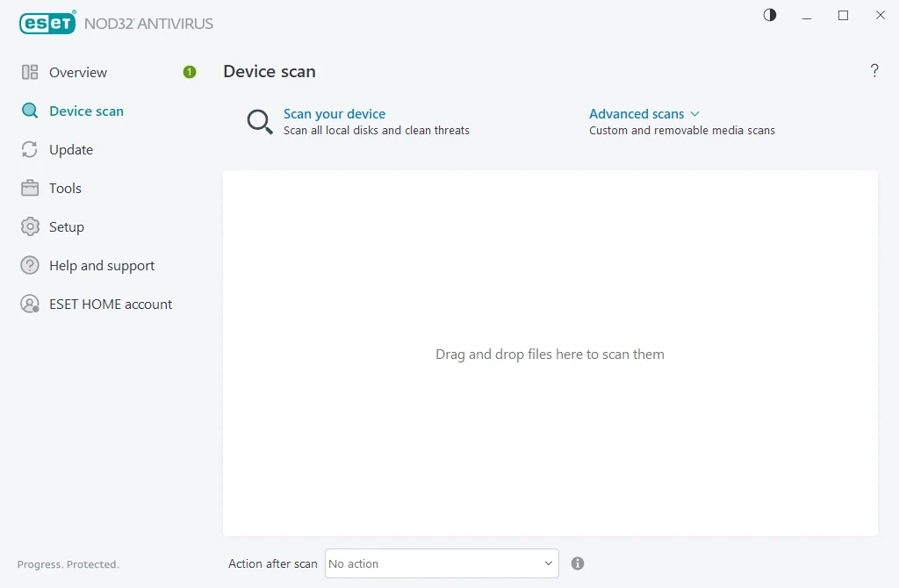Click the Help and support question icon
Viewport: 899px width, 588px height.
tap(30, 265)
